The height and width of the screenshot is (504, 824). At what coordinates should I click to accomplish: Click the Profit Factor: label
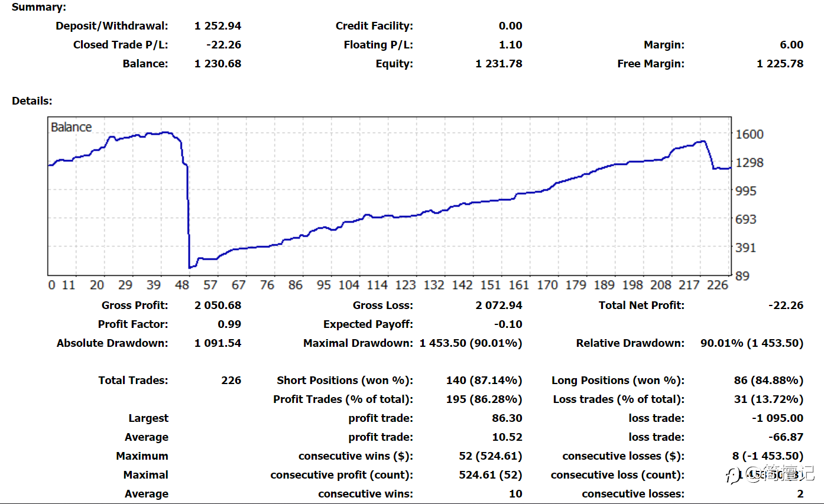pos(133,324)
